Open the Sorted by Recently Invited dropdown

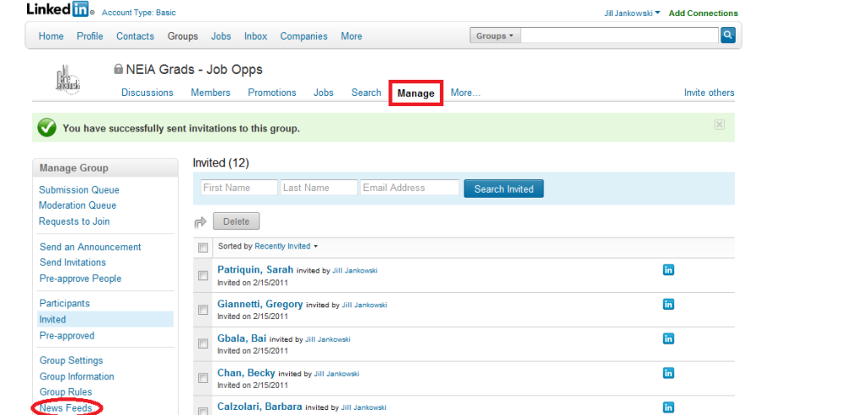click(286, 246)
